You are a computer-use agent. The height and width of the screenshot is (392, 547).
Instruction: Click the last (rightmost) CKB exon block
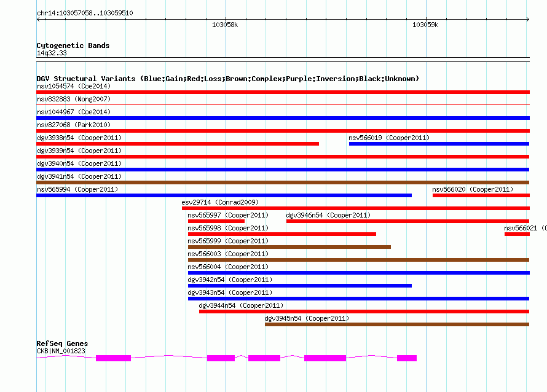pos(407,358)
